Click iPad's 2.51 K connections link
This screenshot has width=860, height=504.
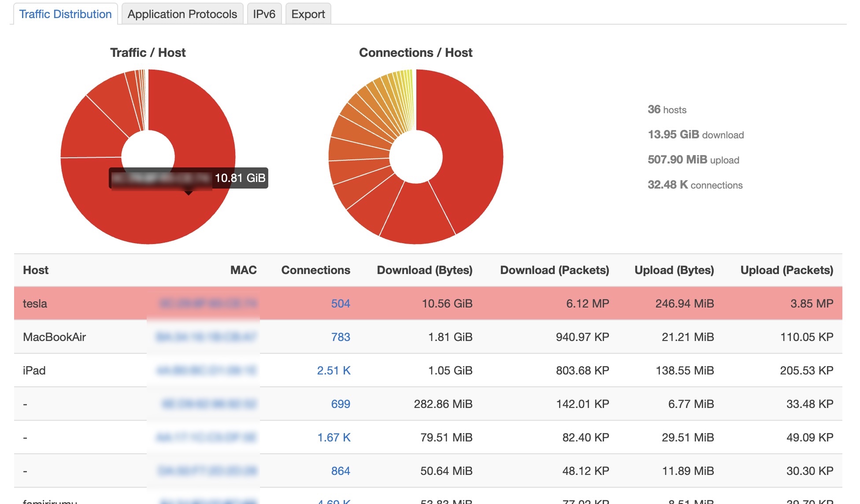point(334,371)
